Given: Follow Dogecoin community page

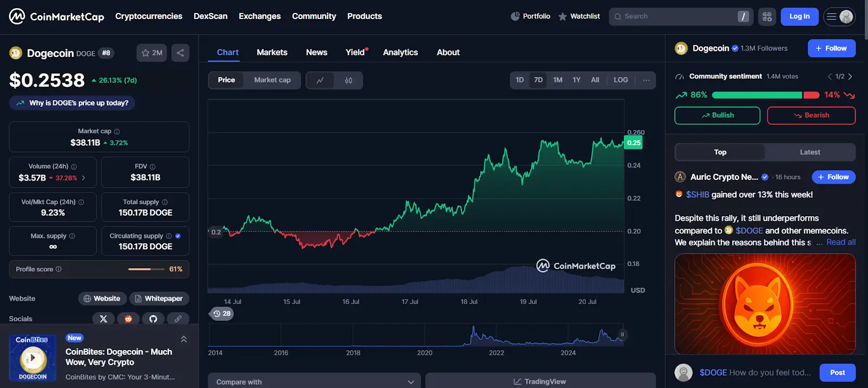Looking at the screenshot, I should [x=832, y=48].
